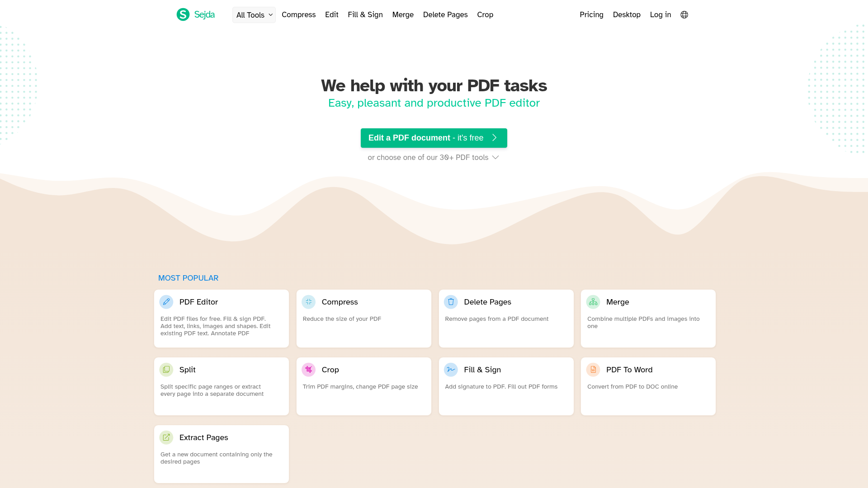The height and width of the screenshot is (488, 868).
Task: Click the Compress arrows icon
Action: (308, 302)
